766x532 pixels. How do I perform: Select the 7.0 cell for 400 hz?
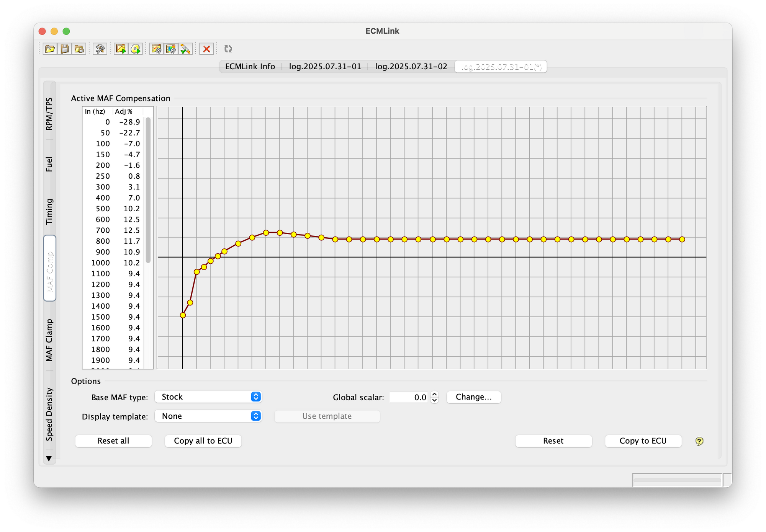(x=128, y=198)
